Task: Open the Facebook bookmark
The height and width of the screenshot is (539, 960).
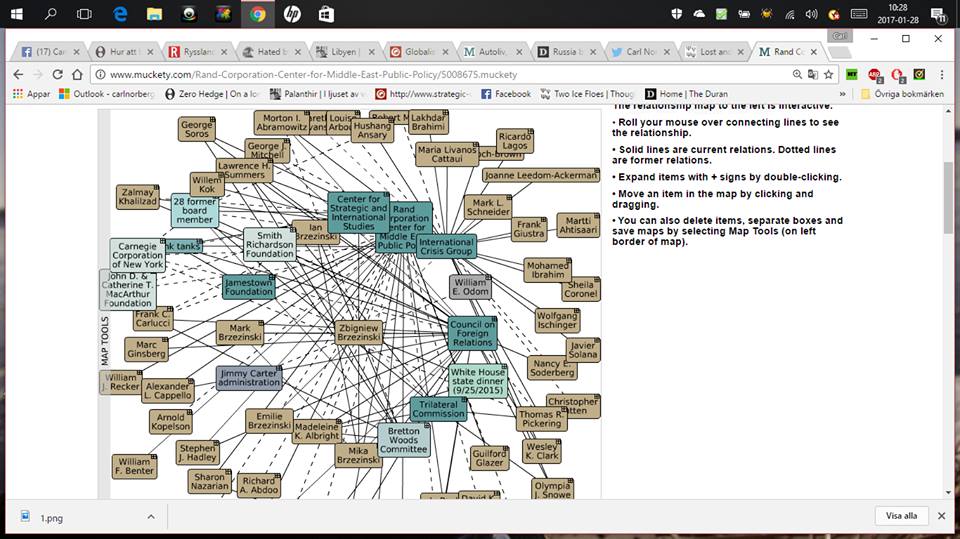Action: [x=505, y=94]
